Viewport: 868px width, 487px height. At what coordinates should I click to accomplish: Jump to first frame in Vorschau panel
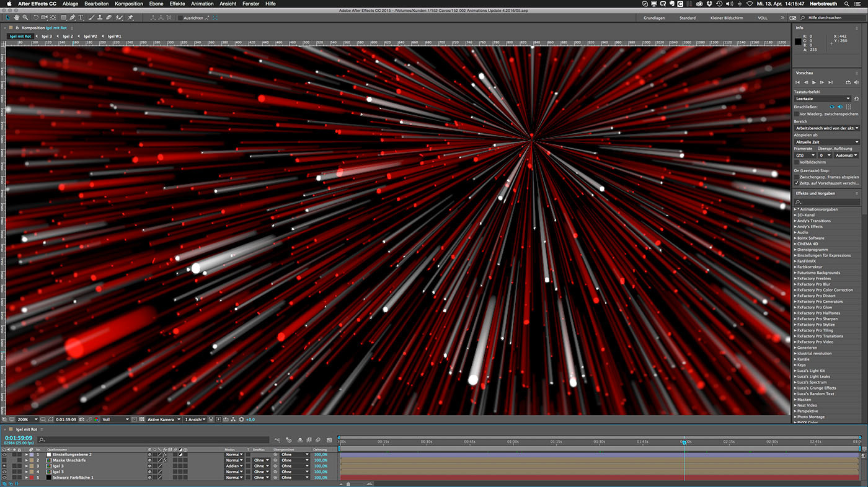tap(797, 82)
